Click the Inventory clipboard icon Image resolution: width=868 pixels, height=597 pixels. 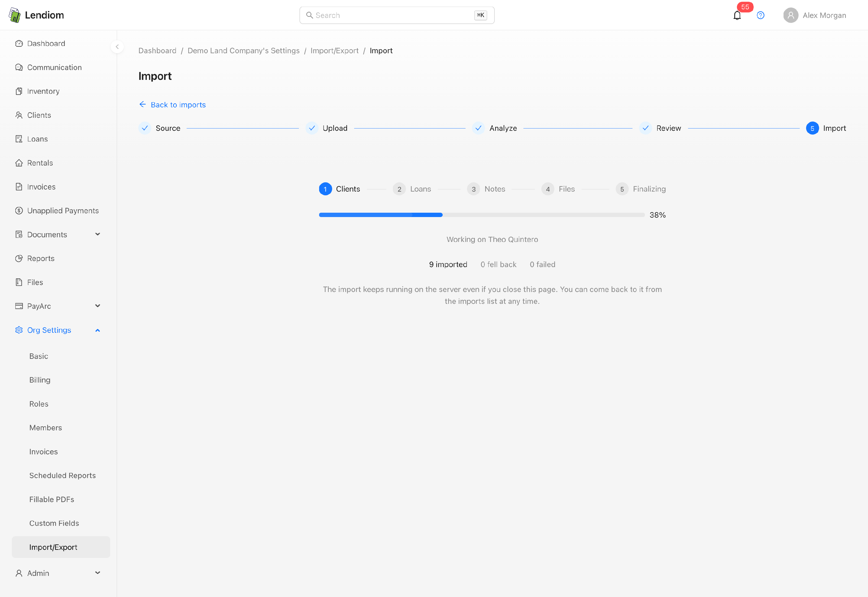point(19,91)
